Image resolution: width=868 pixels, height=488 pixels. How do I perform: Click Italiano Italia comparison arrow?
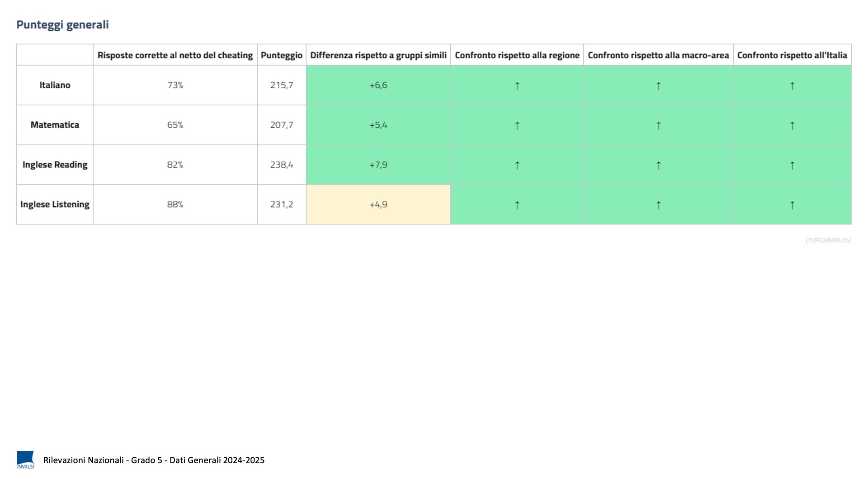click(792, 86)
